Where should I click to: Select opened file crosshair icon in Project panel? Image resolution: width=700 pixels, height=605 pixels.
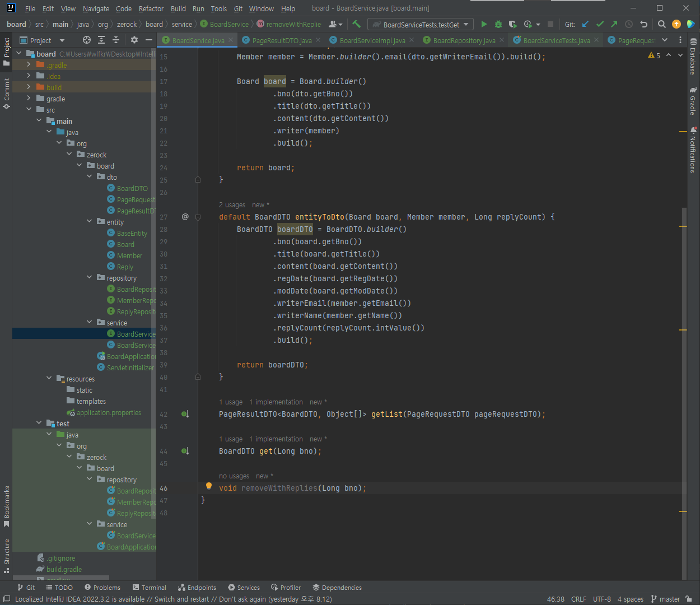point(86,40)
